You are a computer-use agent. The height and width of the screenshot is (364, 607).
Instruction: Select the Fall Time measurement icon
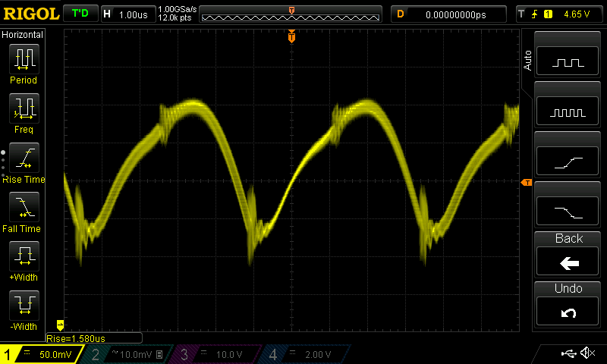24,206
